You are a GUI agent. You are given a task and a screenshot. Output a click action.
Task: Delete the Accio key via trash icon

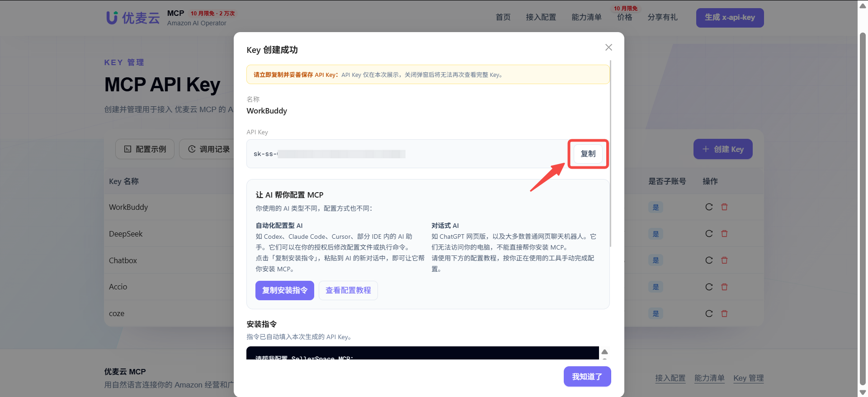[724, 287]
